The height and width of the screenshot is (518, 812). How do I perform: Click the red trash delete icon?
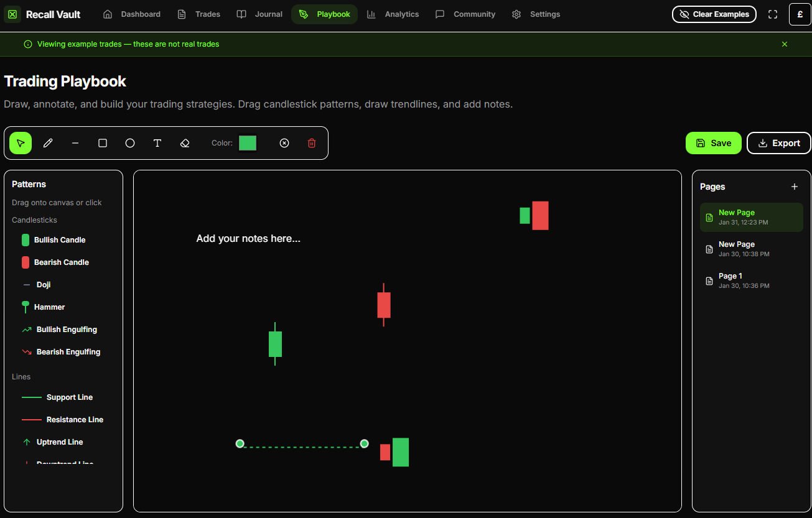coord(311,142)
